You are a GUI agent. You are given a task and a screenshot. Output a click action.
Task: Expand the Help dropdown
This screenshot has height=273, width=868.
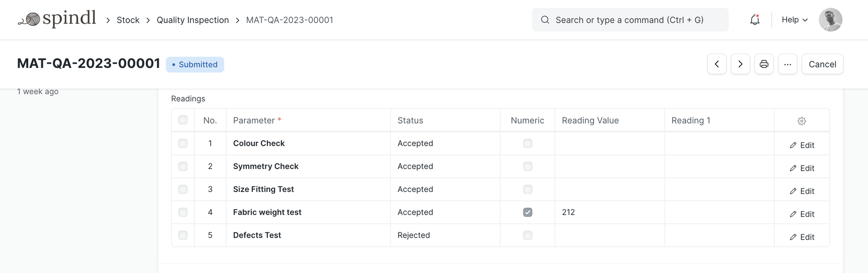pos(794,20)
